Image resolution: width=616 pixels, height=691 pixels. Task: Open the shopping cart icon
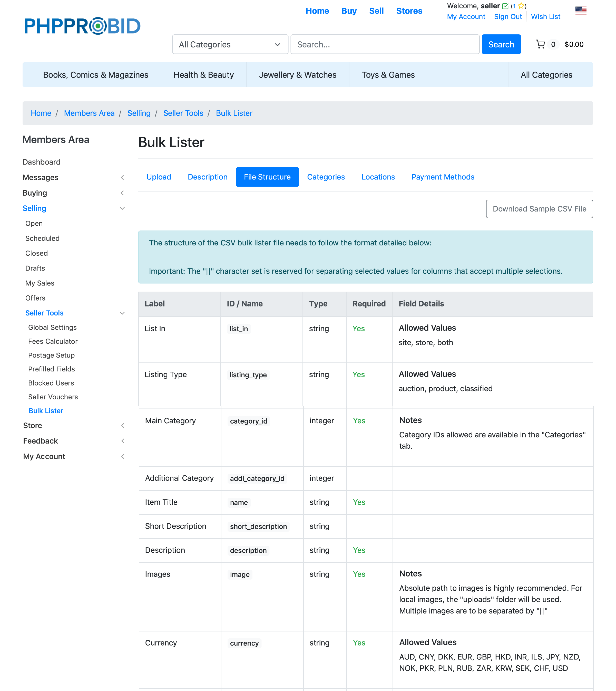(x=540, y=44)
